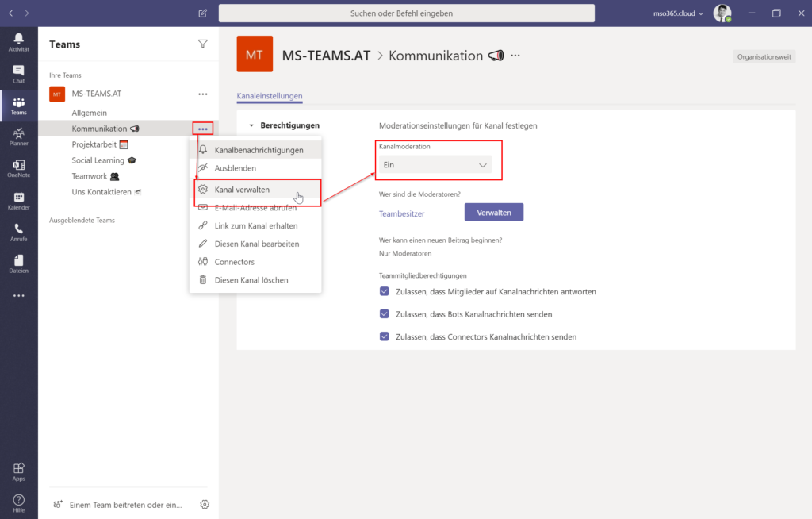Viewport: 812px width, 519px height.
Task: Open the Planner app
Action: tap(19, 136)
